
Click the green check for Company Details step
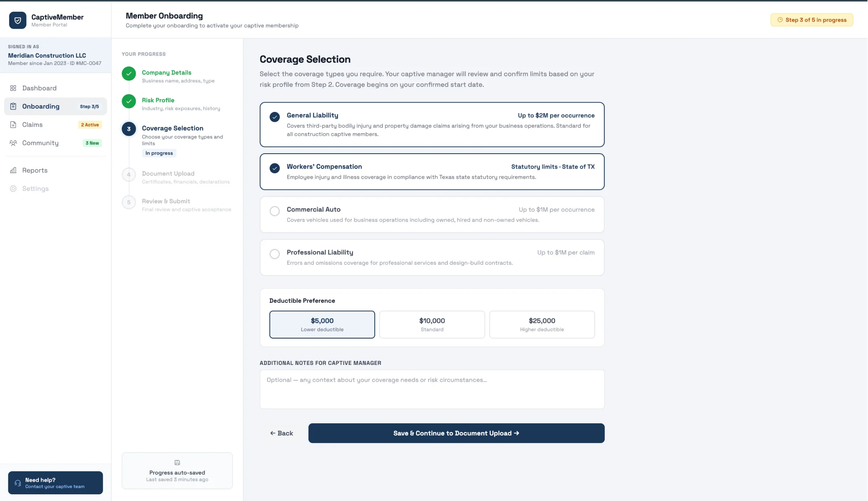(x=129, y=74)
